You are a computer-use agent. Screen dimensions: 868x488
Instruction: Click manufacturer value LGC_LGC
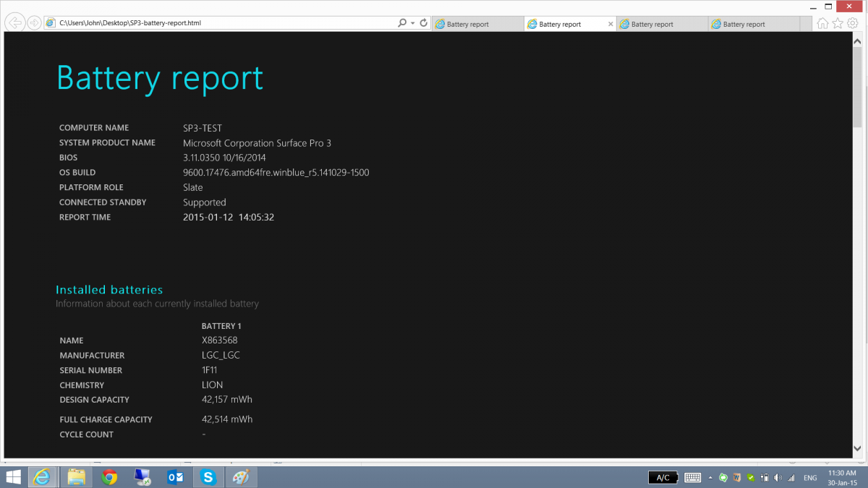pos(221,355)
